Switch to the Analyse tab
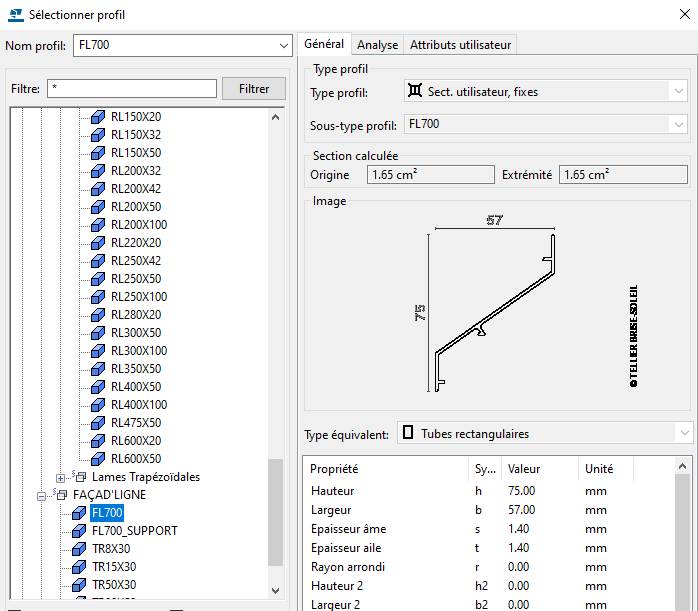698x611 pixels. point(378,45)
